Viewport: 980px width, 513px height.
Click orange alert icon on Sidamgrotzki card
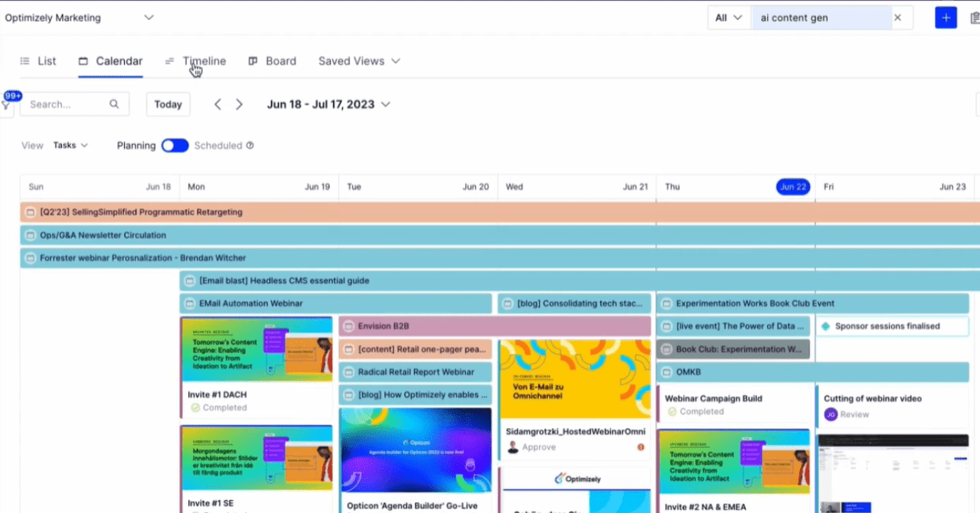click(641, 447)
